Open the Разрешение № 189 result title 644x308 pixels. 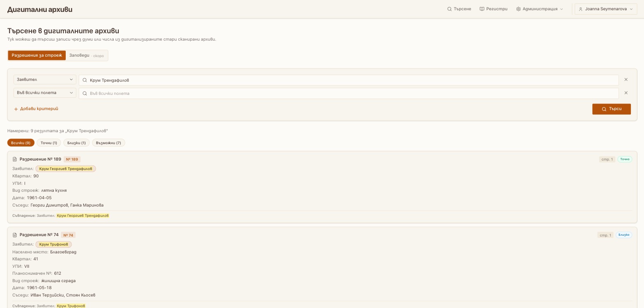point(40,159)
